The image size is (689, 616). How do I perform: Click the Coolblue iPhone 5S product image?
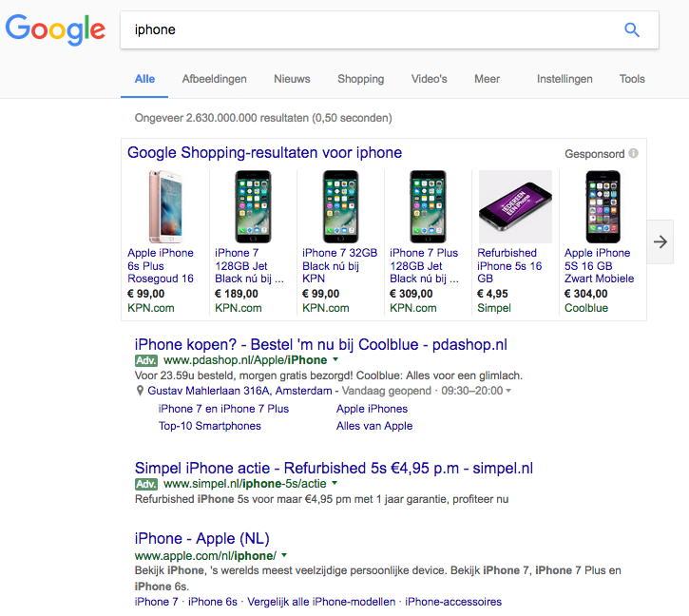(603, 206)
